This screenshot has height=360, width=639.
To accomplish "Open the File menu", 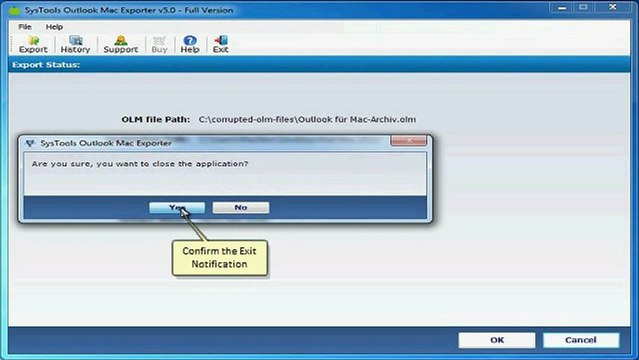I will click(25, 27).
